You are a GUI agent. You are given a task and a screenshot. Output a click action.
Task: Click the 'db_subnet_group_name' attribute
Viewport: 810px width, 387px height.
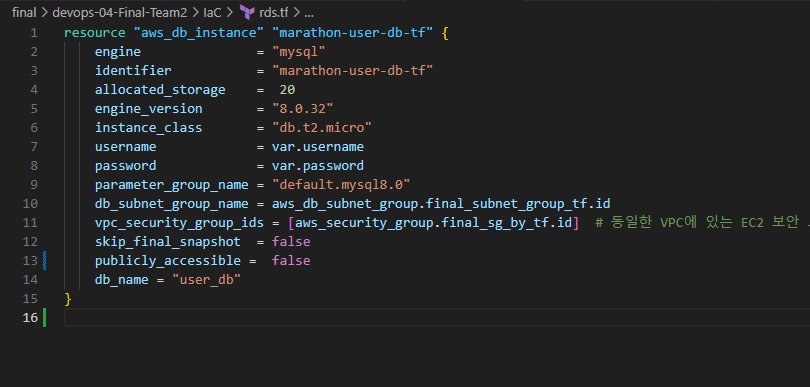(172, 204)
